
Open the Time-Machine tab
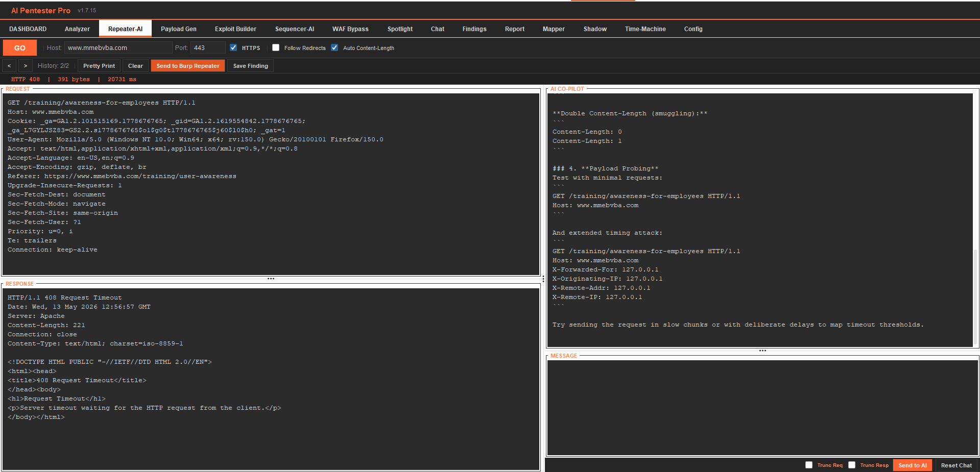point(645,29)
